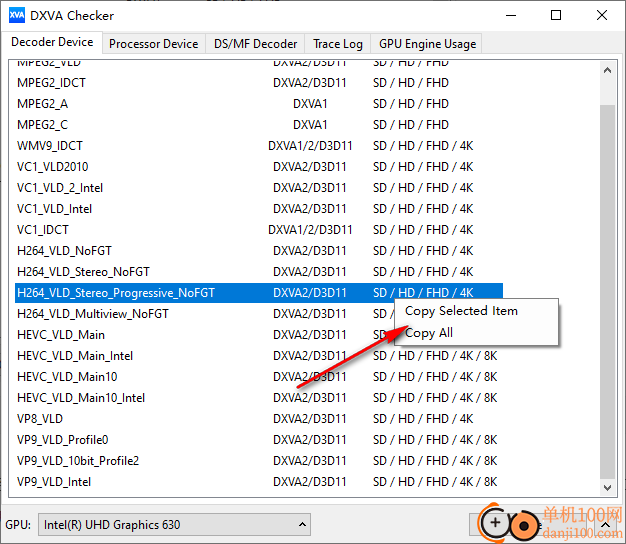Image resolution: width=626 pixels, height=544 pixels.
Task: Click resolution text in HEVC_VLD_Main10 row
Action: (x=435, y=377)
